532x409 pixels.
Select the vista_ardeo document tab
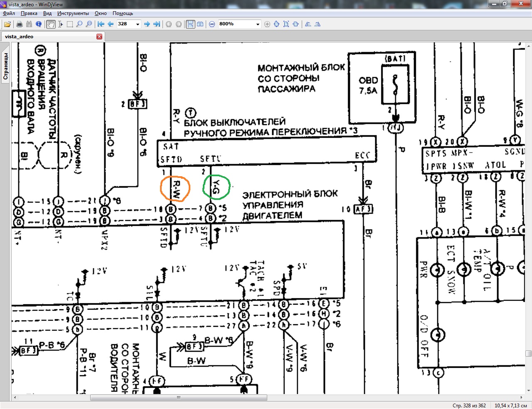click(19, 37)
